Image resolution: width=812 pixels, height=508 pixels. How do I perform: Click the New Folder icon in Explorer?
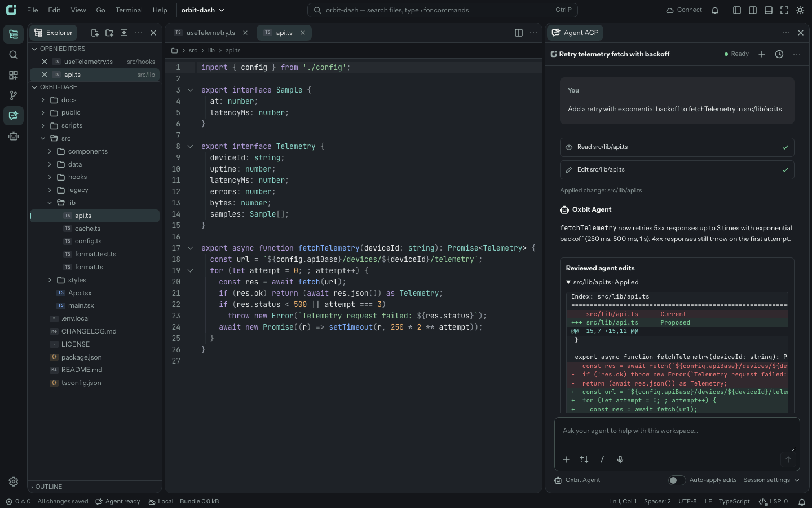(x=109, y=33)
